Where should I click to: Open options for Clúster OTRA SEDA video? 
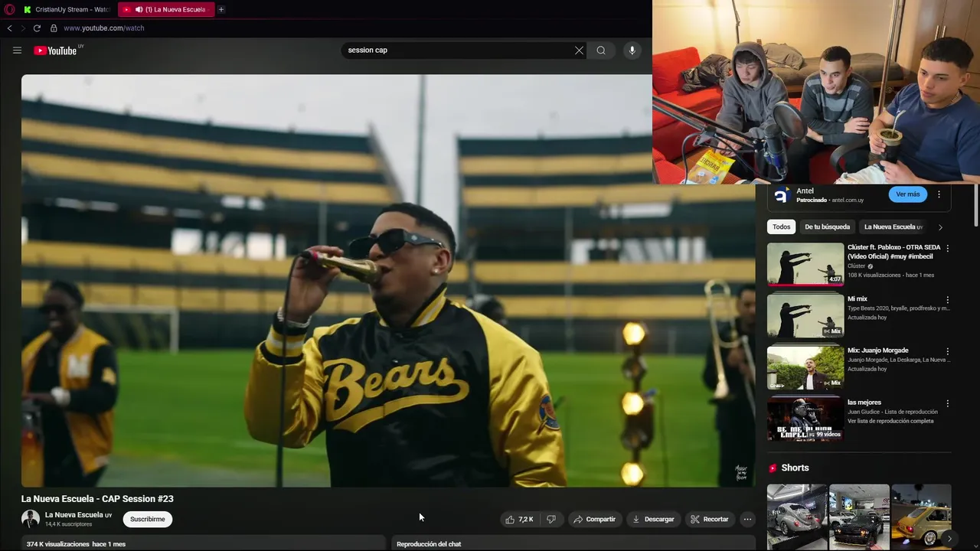(947, 248)
